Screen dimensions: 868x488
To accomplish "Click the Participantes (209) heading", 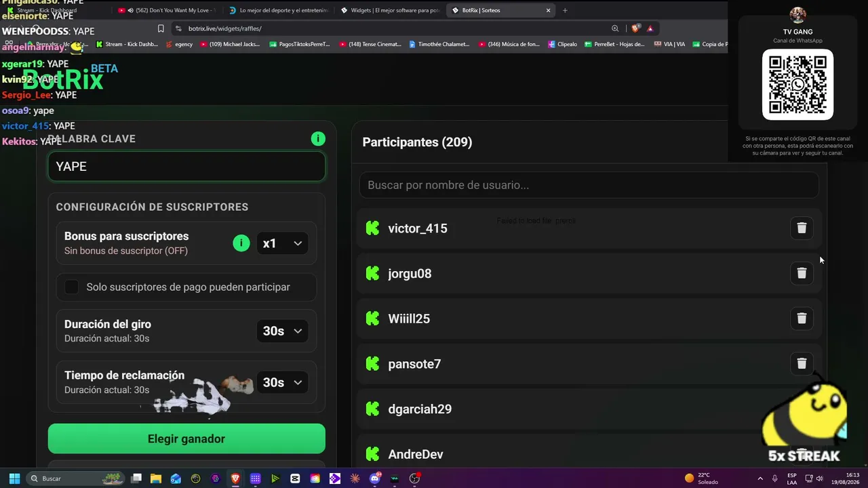I will [417, 142].
